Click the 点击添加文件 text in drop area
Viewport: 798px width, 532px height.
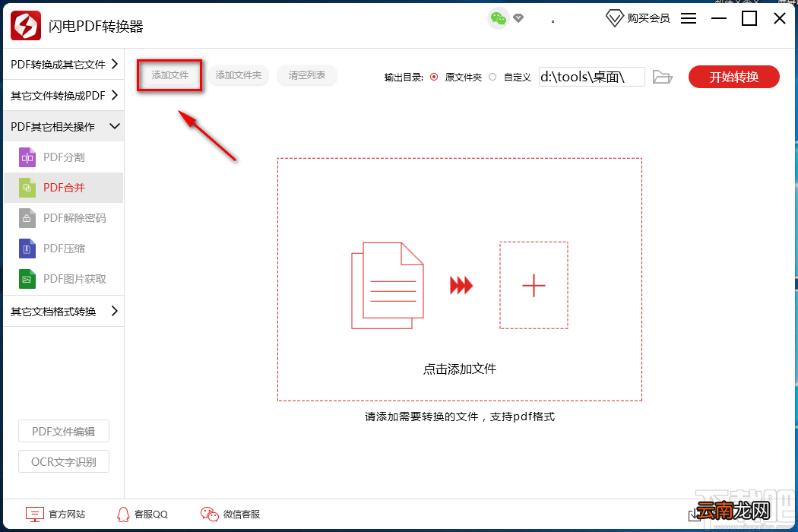pos(460,369)
